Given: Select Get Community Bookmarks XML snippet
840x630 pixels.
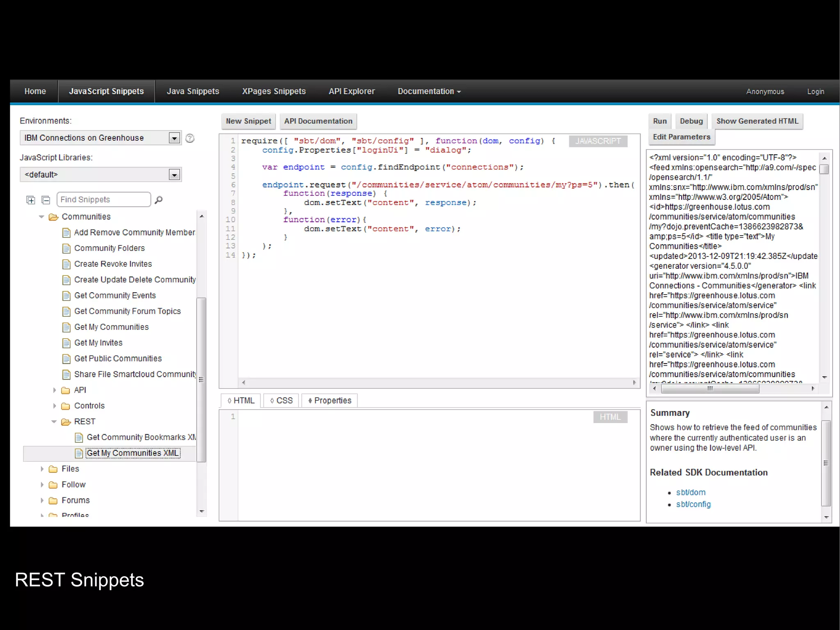Looking at the screenshot, I should coord(141,438).
